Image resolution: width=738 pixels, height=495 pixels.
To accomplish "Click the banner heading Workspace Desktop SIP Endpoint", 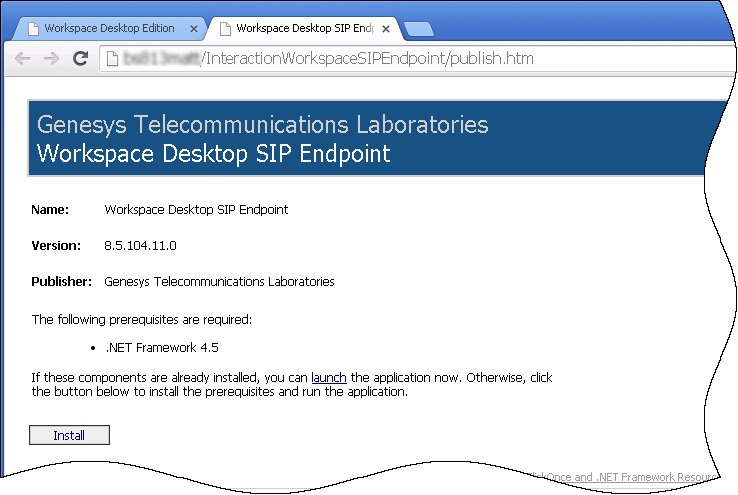I will coord(214,154).
